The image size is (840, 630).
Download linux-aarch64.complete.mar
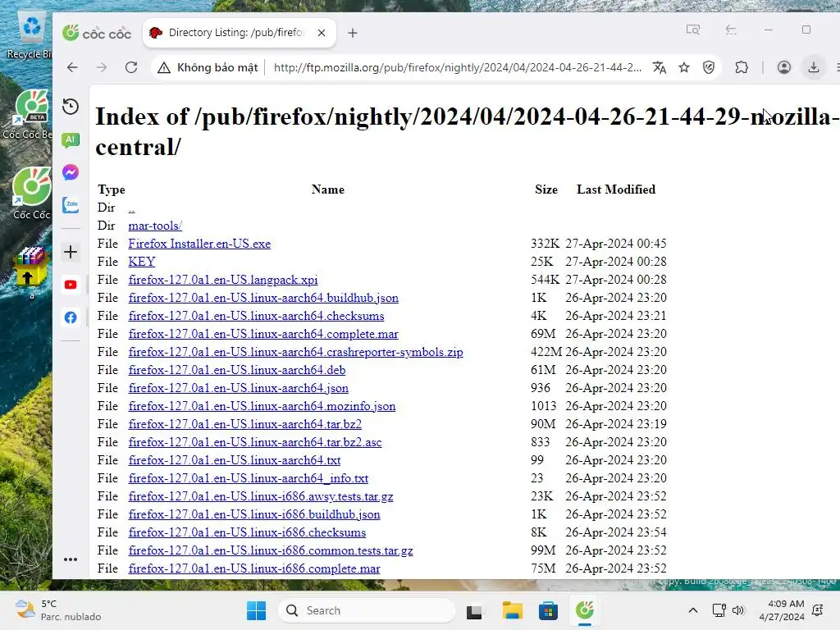pos(263,334)
